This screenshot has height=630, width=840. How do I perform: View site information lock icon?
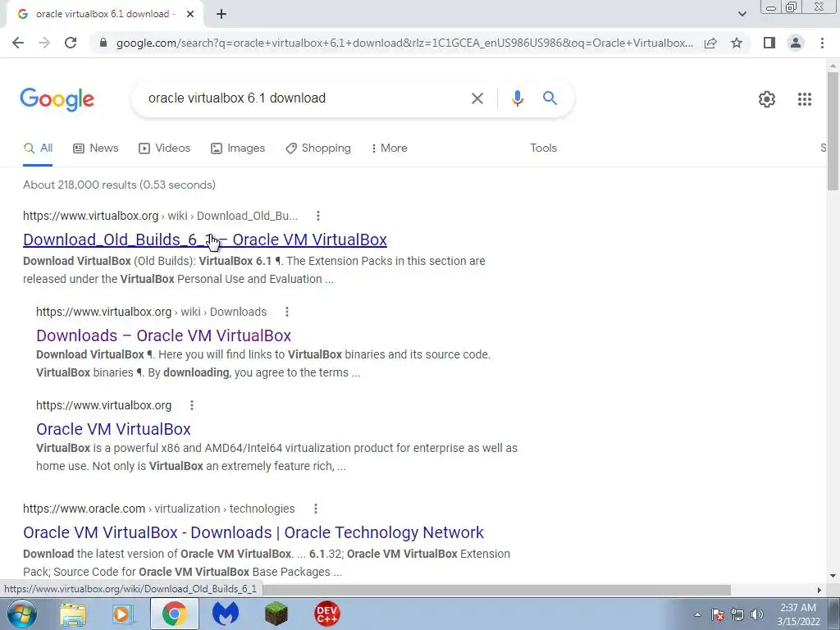coord(103,43)
